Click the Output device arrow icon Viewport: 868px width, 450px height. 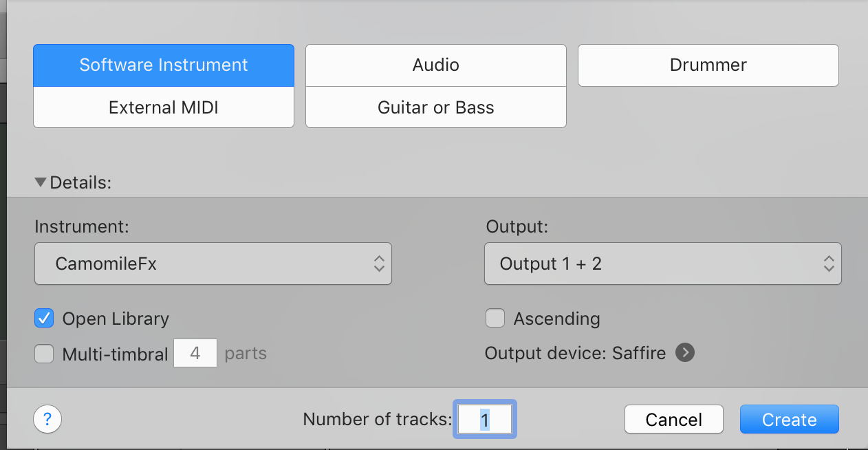[x=684, y=353]
